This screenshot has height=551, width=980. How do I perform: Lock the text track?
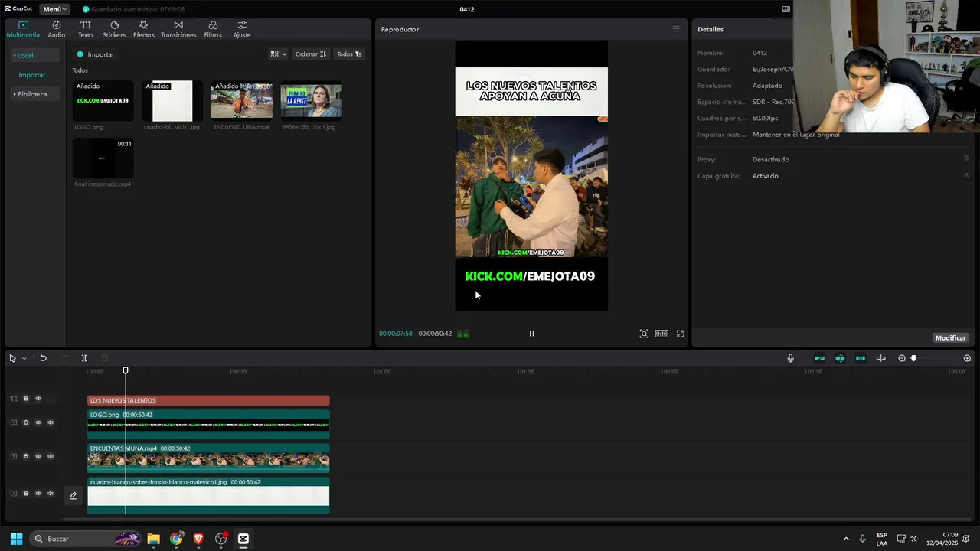click(25, 399)
